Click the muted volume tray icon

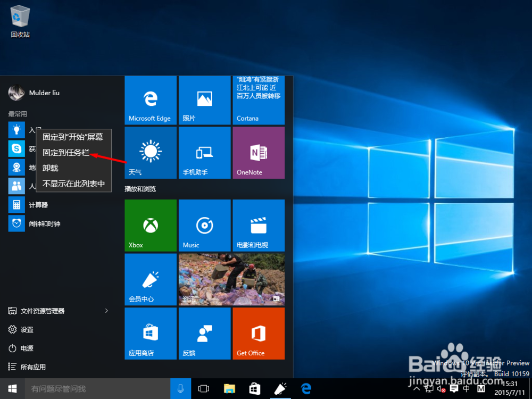tap(441, 389)
